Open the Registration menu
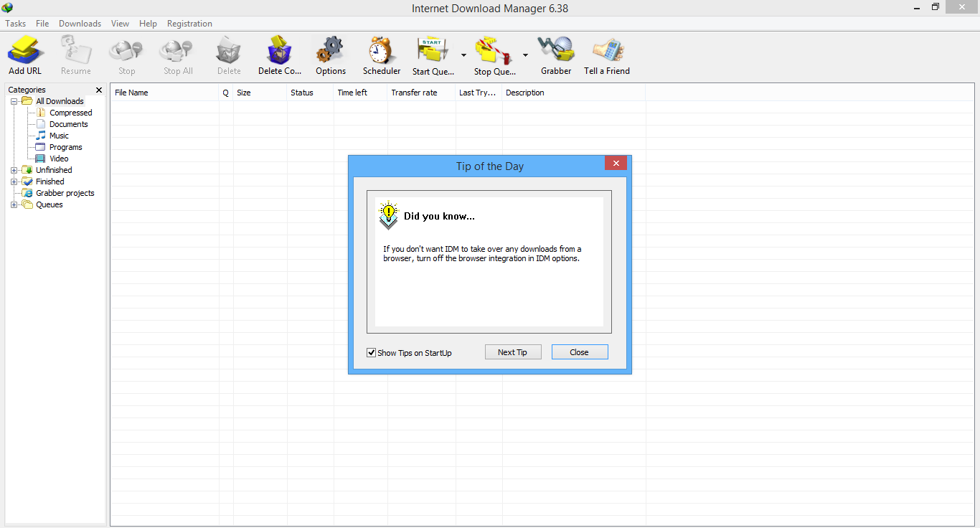980x528 pixels. [189, 24]
